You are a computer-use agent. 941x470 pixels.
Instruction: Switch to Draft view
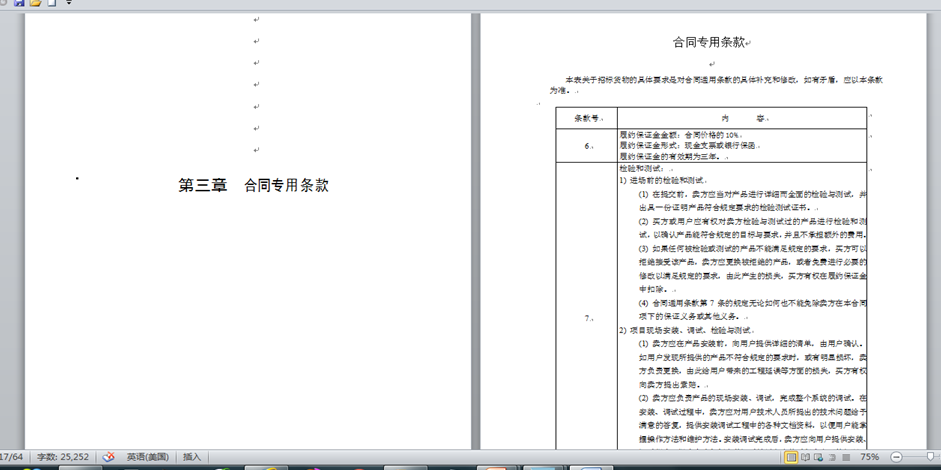point(846,457)
